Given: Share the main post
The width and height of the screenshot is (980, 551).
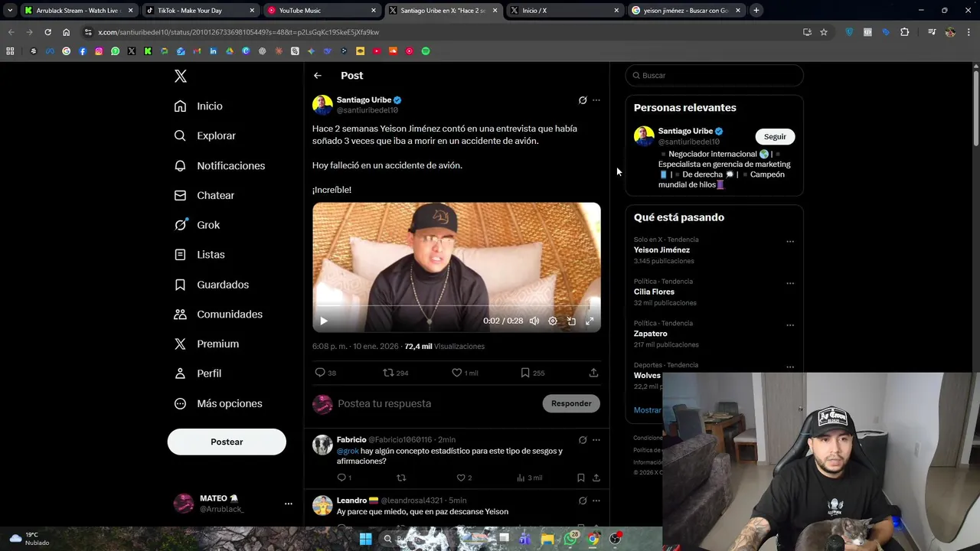Looking at the screenshot, I should click(593, 373).
